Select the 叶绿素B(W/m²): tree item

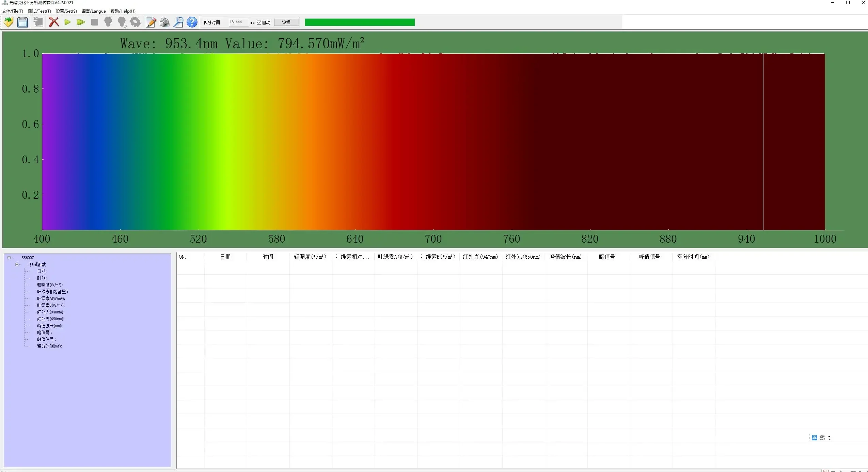[51, 305]
